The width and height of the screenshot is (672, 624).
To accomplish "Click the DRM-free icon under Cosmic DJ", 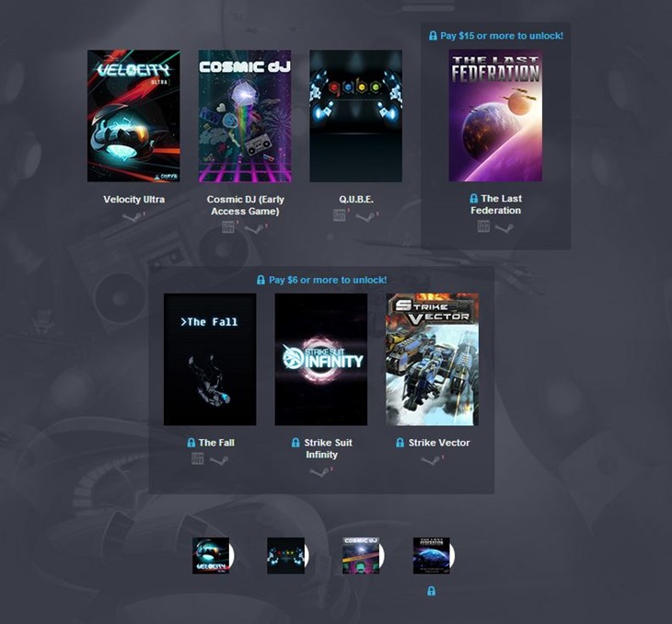I will (x=228, y=227).
